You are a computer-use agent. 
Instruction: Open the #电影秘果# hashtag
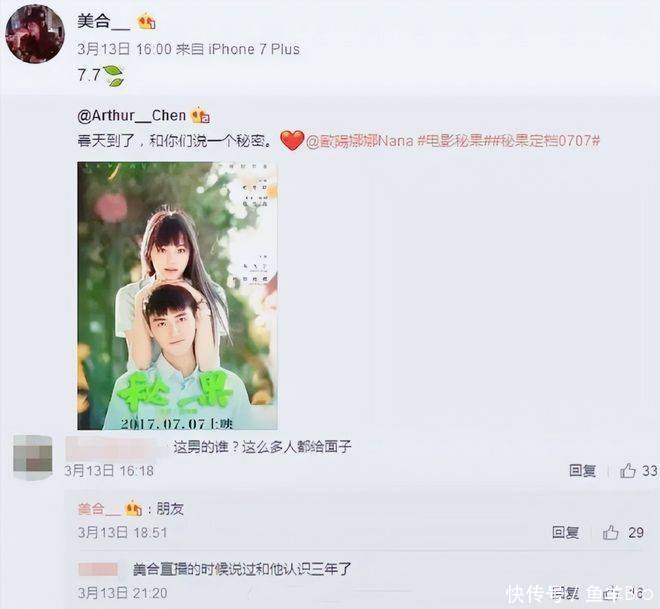pyautogui.click(x=450, y=141)
